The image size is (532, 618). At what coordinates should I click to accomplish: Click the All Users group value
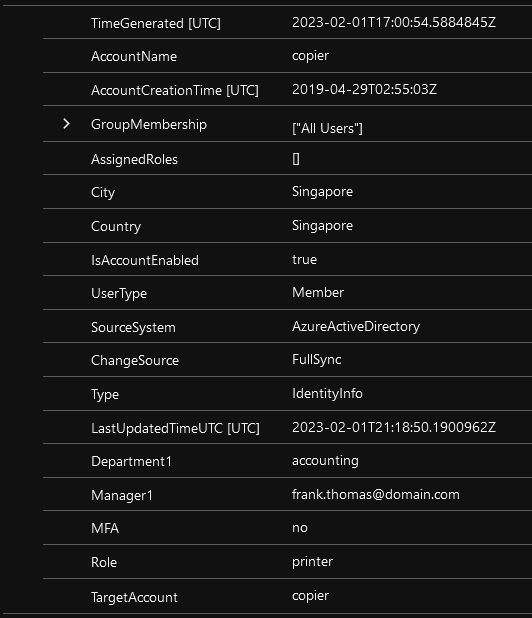(x=327, y=128)
